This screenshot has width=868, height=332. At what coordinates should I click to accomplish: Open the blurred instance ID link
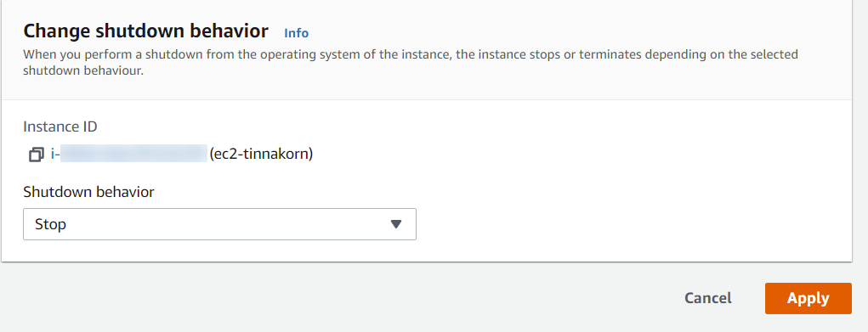129,154
